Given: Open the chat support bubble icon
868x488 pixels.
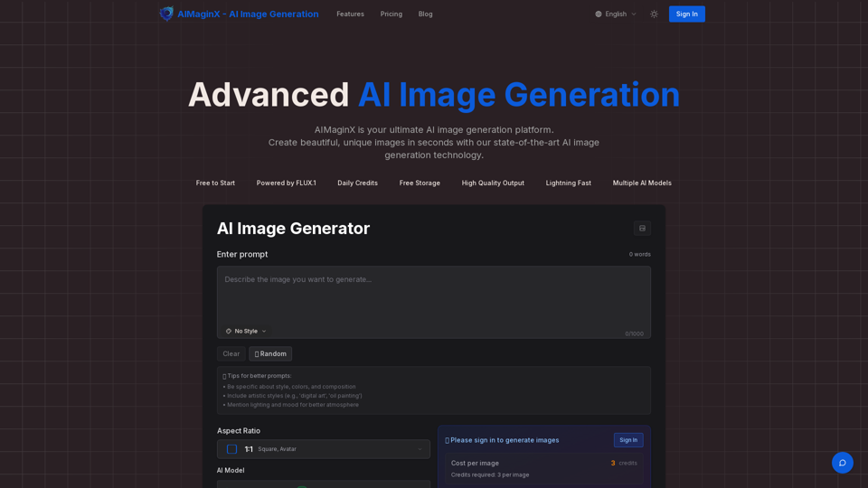Looking at the screenshot, I should pos(842,463).
